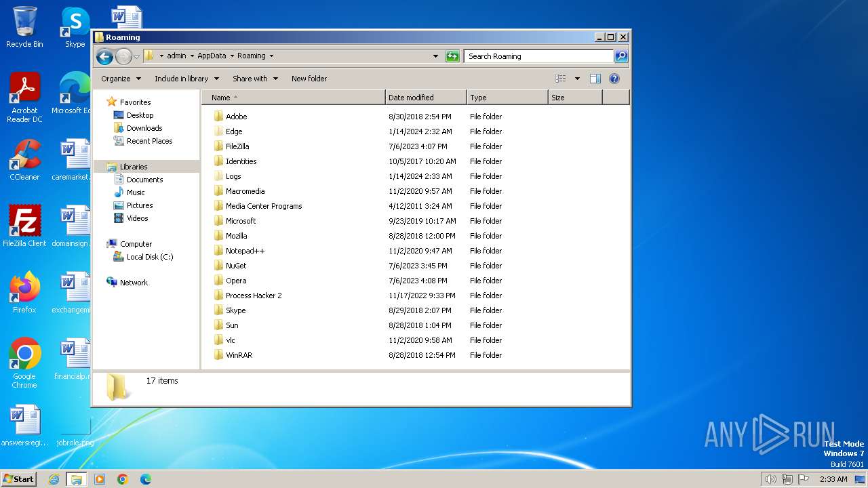Expand the arrow after admin in address bar
Image resolution: width=868 pixels, height=488 pixels.
click(192, 56)
